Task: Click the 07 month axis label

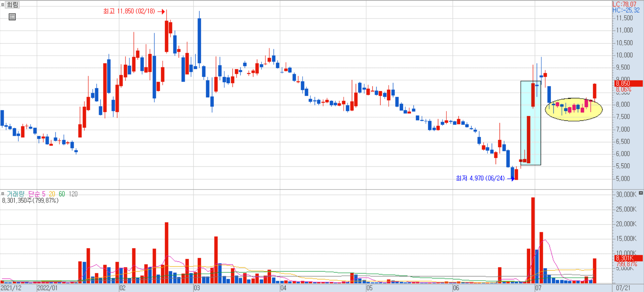Action: [x=538, y=288]
